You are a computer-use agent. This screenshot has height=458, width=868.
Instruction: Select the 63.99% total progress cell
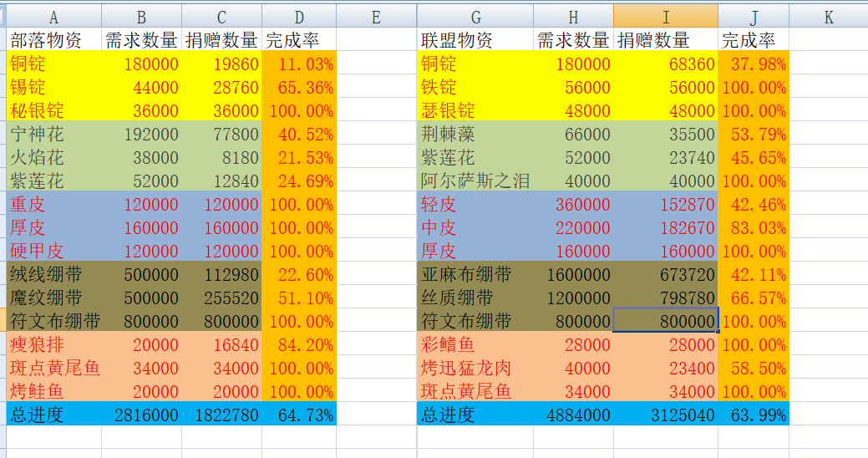tap(753, 415)
